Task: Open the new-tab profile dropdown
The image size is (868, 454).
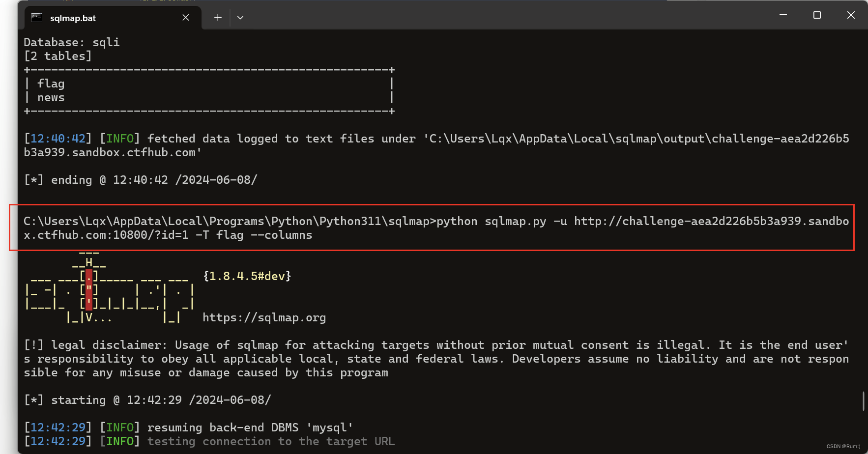Action: click(240, 18)
